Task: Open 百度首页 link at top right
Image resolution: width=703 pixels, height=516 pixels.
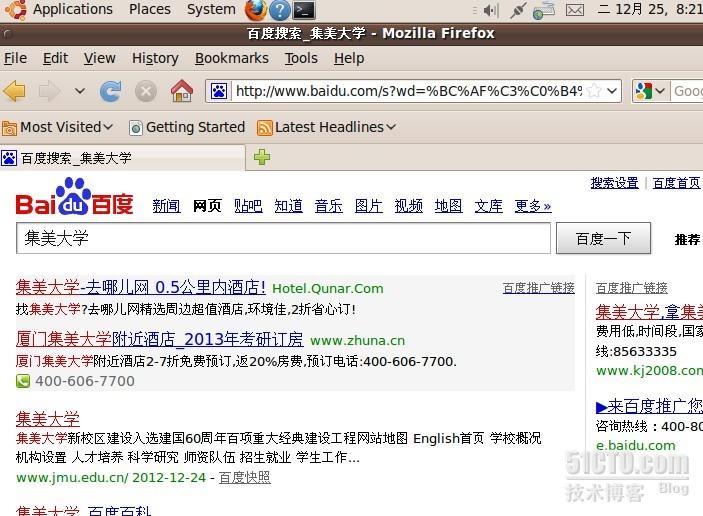Action: (677, 183)
